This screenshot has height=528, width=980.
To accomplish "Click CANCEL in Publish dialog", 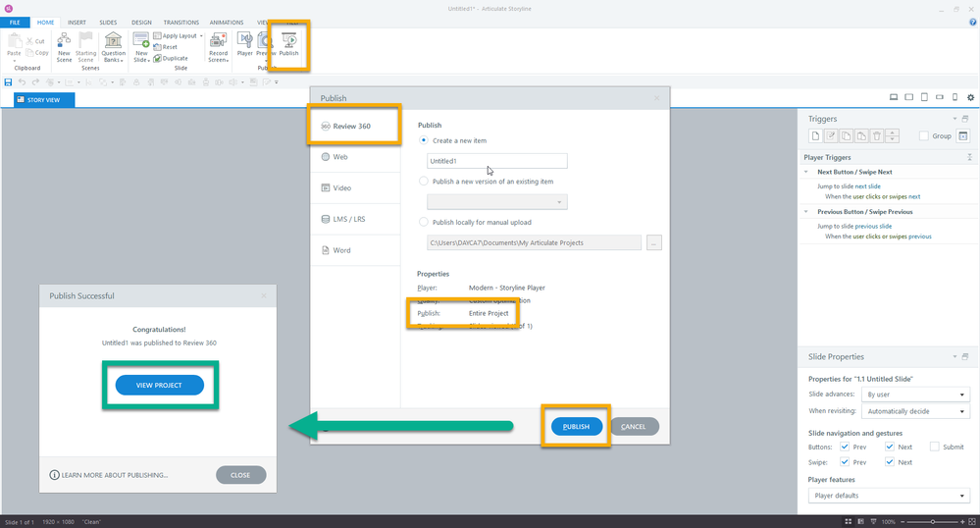I will (x=633, y=426).
